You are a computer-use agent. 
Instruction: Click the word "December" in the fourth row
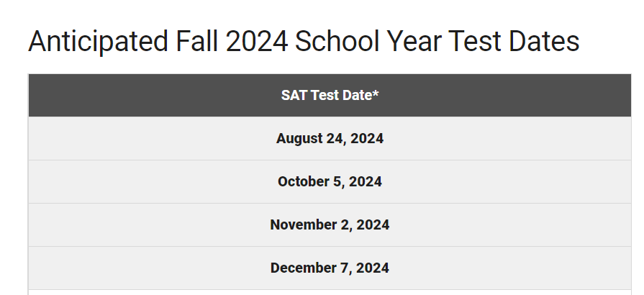coord(299,268)
